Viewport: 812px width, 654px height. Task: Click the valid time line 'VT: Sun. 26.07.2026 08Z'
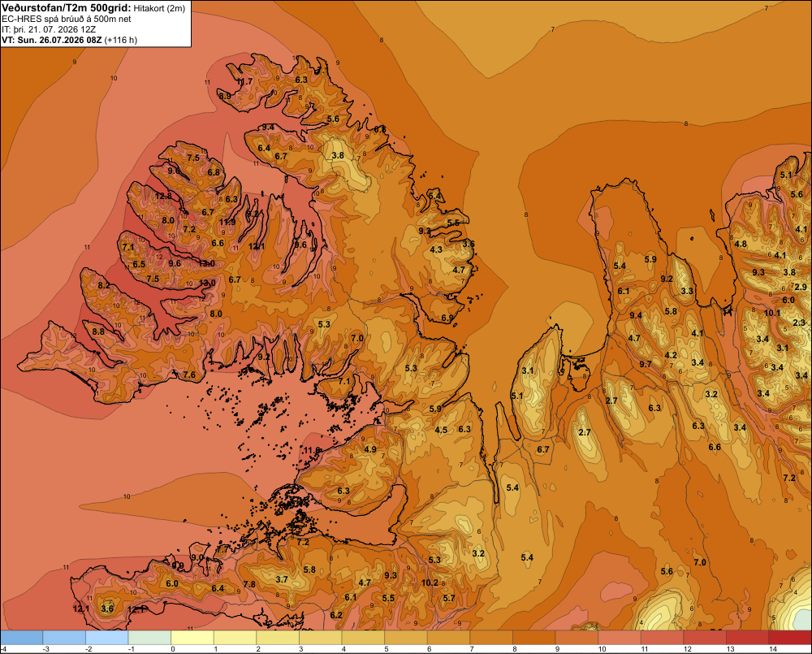[52, 40]
